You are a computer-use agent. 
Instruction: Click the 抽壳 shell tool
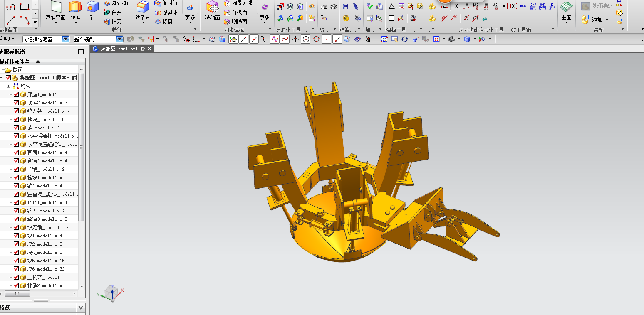coord(112,21)
